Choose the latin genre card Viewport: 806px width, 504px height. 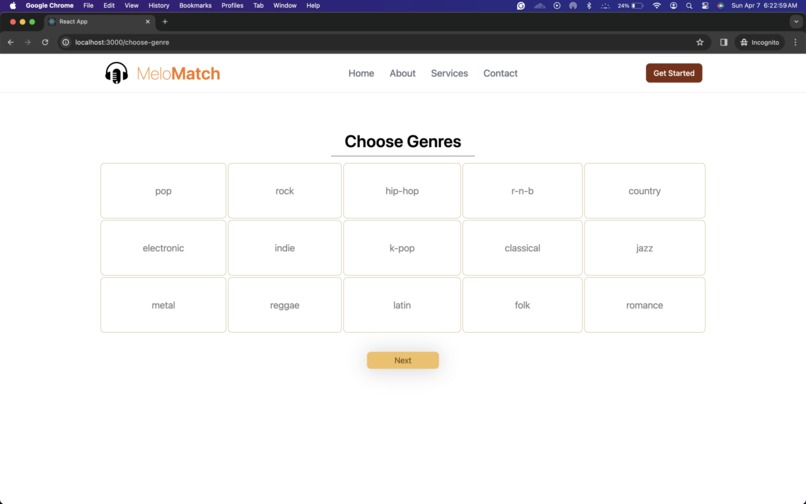402,305
